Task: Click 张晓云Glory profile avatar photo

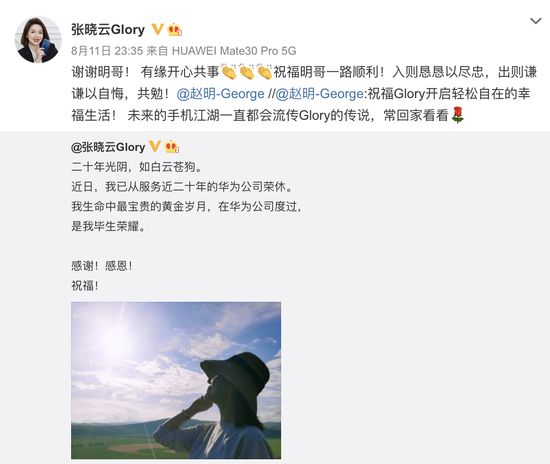Action: (x=38, y=40)
